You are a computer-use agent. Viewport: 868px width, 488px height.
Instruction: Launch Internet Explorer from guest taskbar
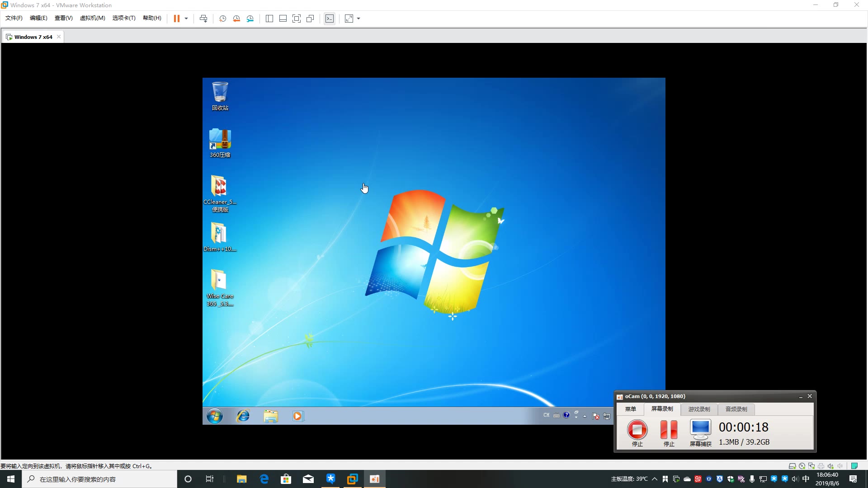243,416
